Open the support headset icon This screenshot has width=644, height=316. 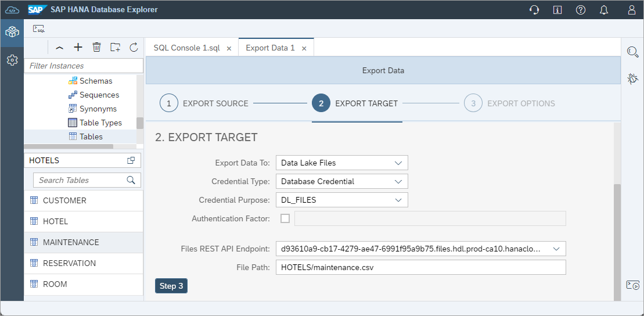534,10
